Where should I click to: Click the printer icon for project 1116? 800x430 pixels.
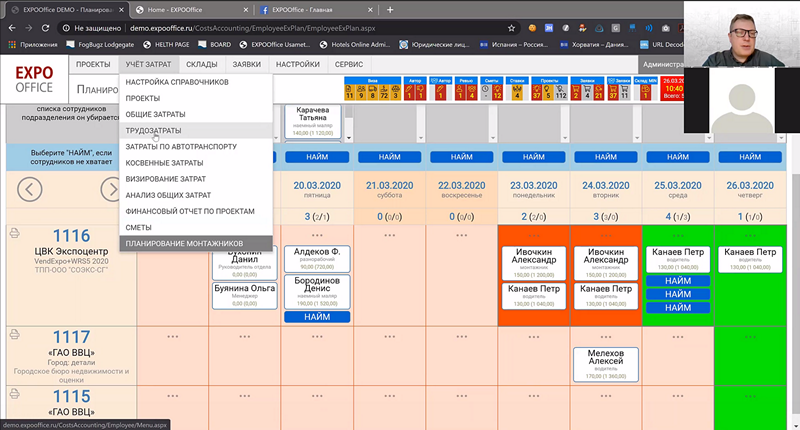(x=15, y=233)
